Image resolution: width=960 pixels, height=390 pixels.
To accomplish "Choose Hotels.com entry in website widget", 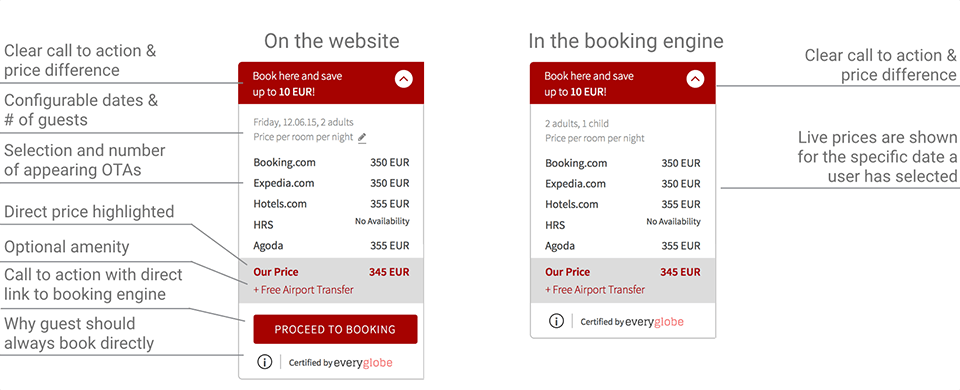I will [x=331, y=204].
